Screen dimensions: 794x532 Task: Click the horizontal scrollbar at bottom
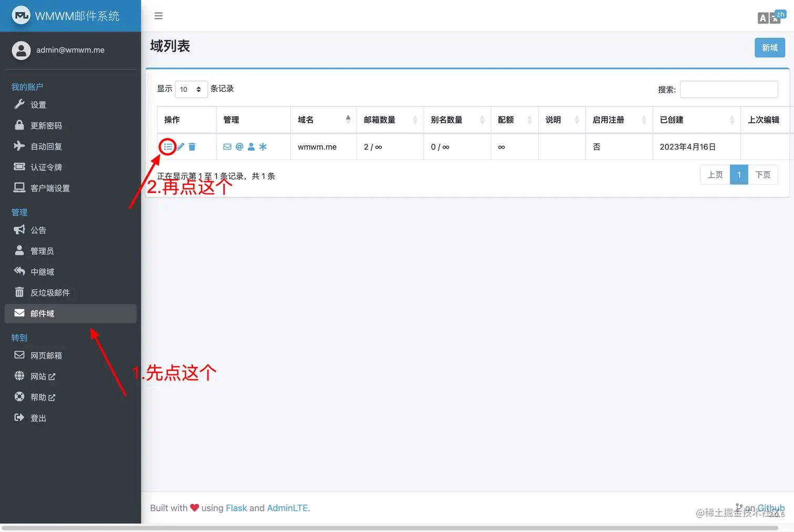click(391, 528)
